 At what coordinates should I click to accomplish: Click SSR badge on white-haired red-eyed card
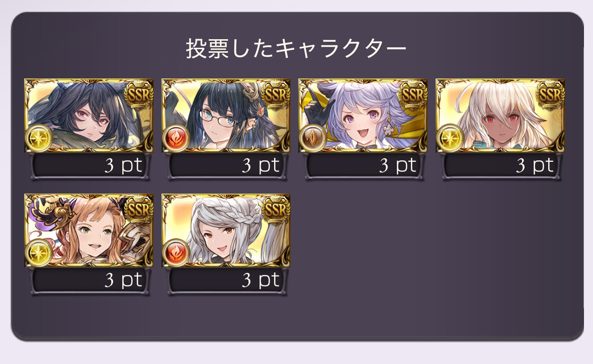550,95
